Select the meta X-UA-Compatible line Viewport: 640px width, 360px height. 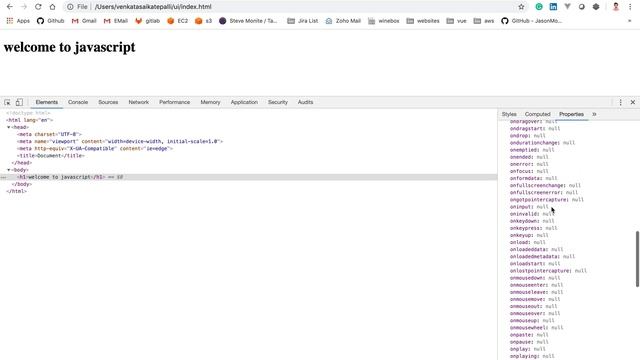(95, 149)
